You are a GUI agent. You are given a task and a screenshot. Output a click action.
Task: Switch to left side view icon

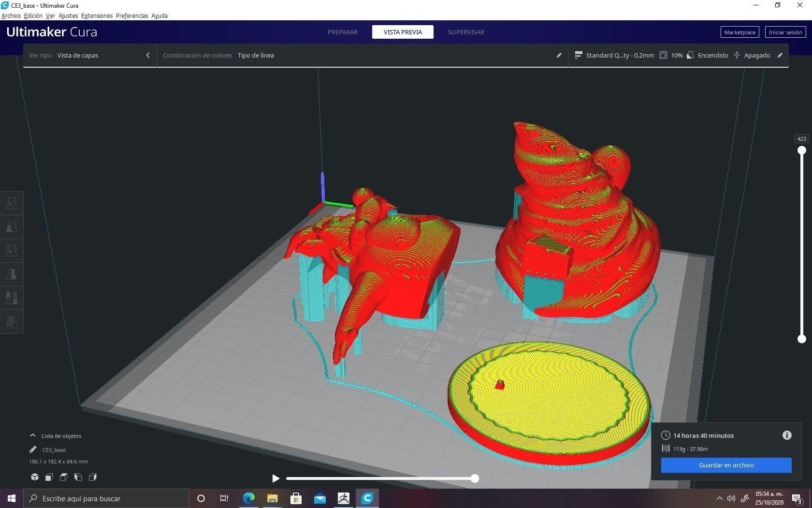(78, 477)
